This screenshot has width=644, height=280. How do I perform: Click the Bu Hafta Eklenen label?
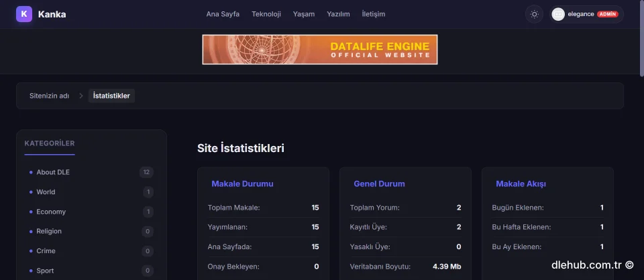521,227
